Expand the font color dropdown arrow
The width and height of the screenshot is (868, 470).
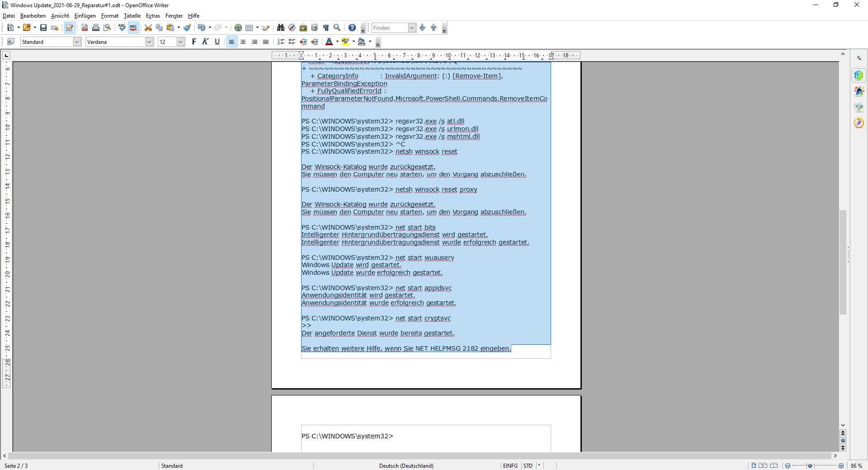337,42
